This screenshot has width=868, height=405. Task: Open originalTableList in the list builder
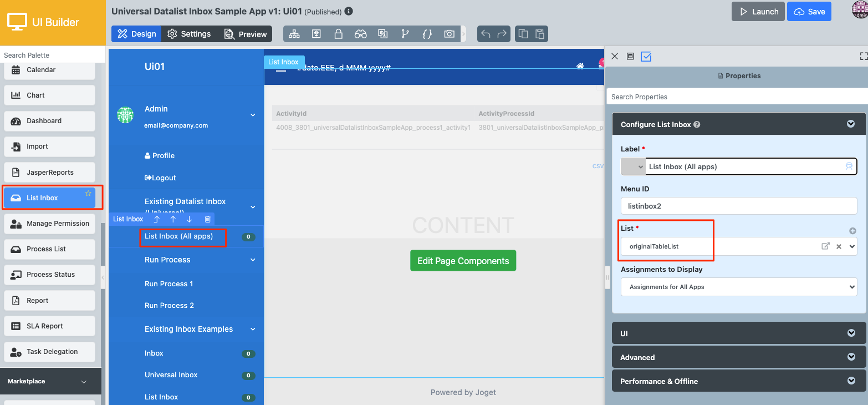click(x=825, y=246)
